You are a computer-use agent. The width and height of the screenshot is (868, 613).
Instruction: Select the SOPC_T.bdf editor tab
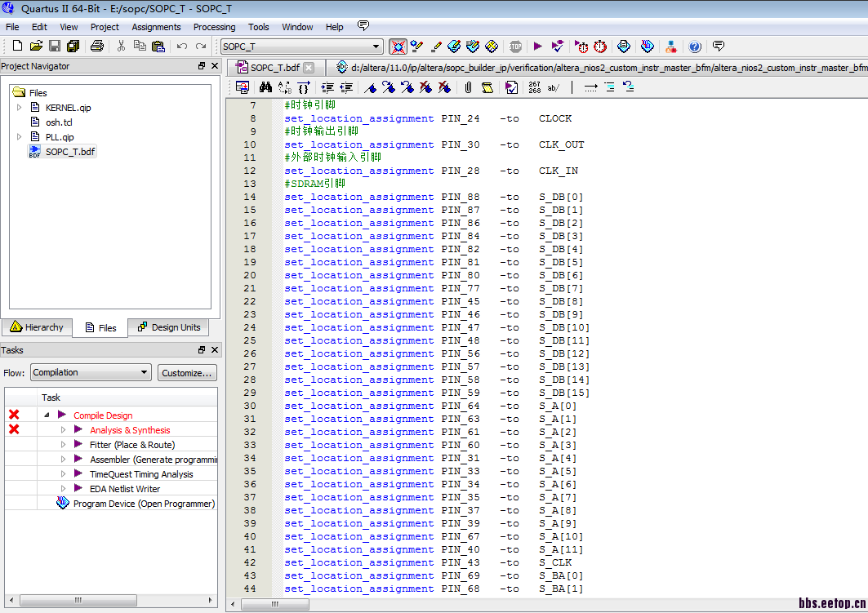pos(275,68)
